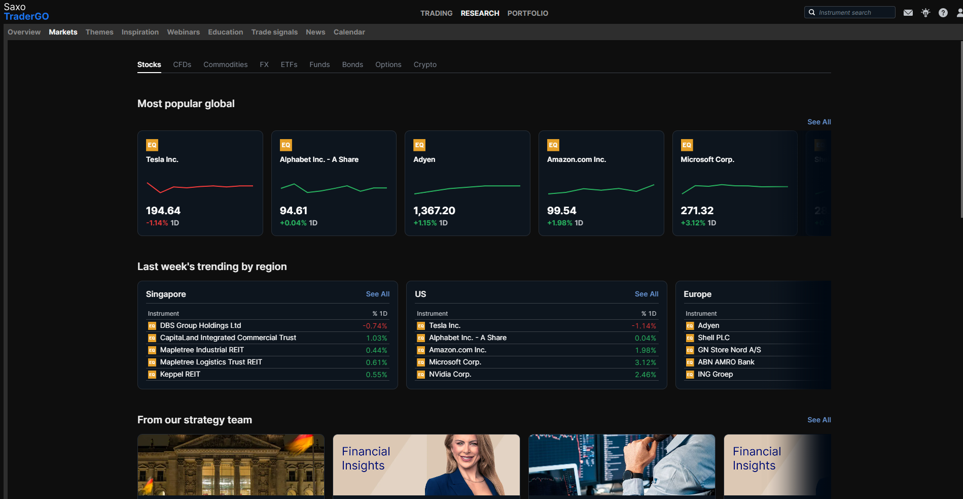
Task: Click See All in US panel
Action: (x=646, y=294)
